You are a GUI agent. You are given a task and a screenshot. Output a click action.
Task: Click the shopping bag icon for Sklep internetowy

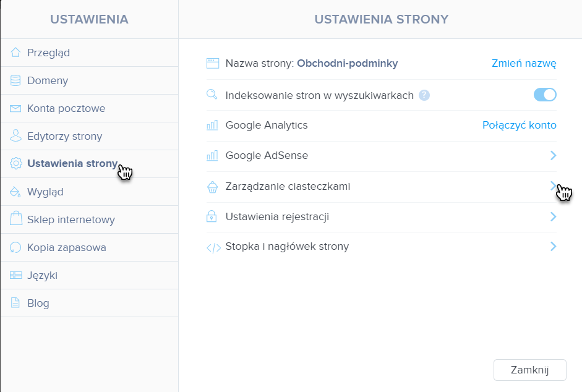pyautogui.click(x=16, y=218)
